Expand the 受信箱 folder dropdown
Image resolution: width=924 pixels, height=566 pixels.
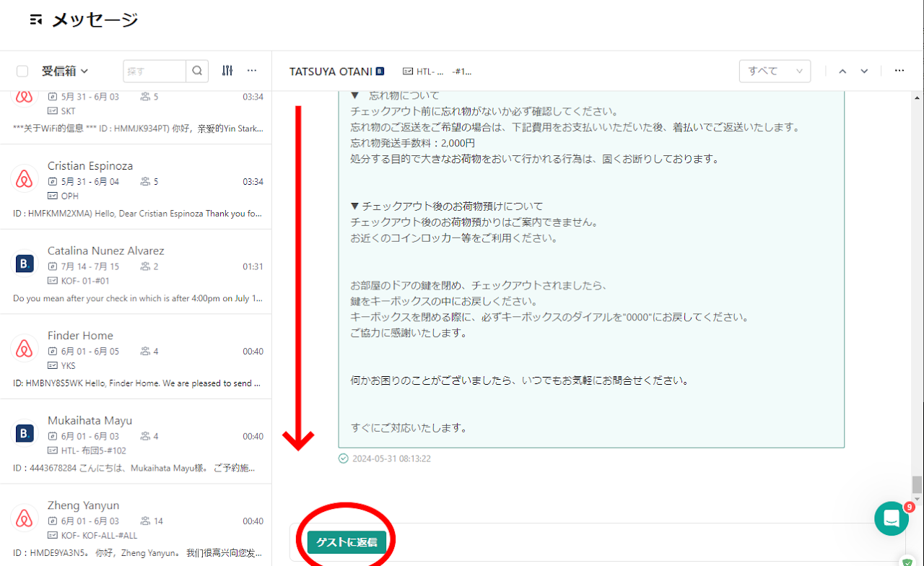pyautogui.click(x=65, y=71)
